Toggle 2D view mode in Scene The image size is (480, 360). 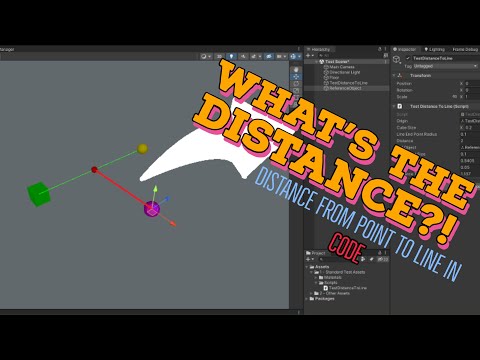point(219,56)
